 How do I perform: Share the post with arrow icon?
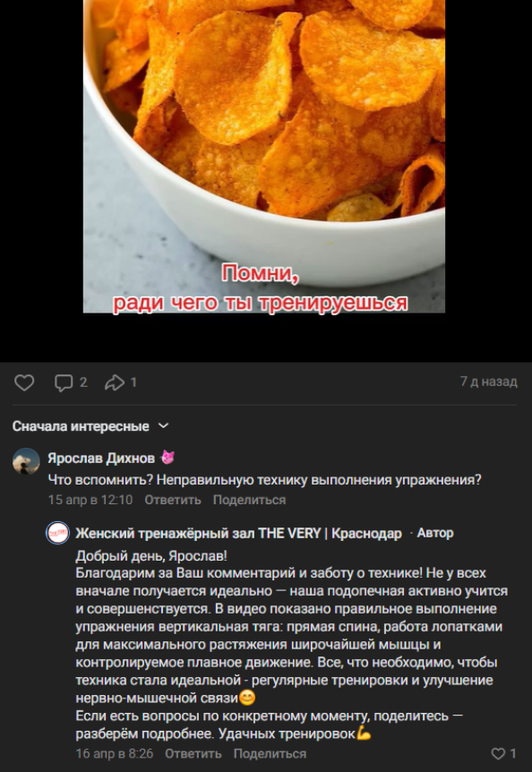pos(115,382)
